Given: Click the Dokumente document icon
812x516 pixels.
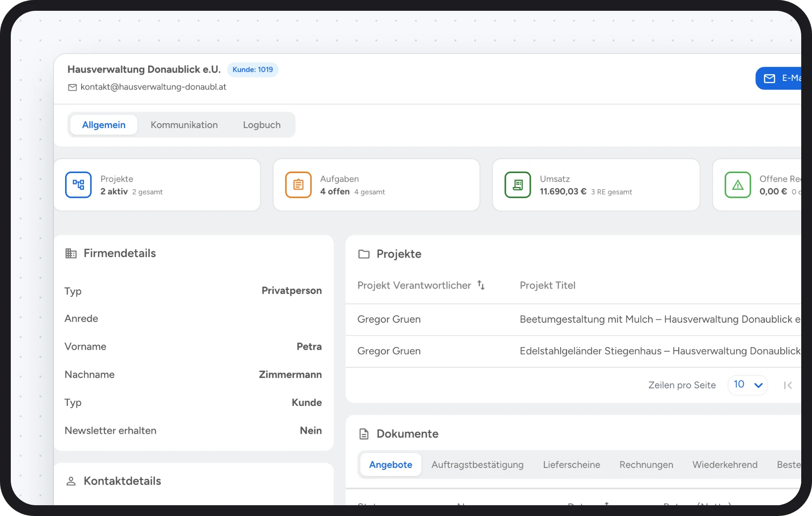Looking at the screenshot, I should coord(364,434).
